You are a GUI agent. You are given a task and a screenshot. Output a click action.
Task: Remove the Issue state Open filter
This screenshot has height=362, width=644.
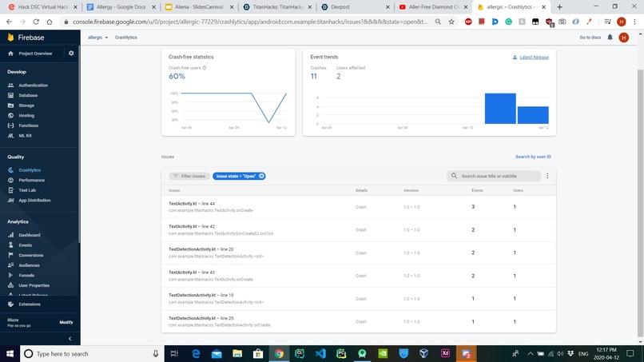pos(261,176)
